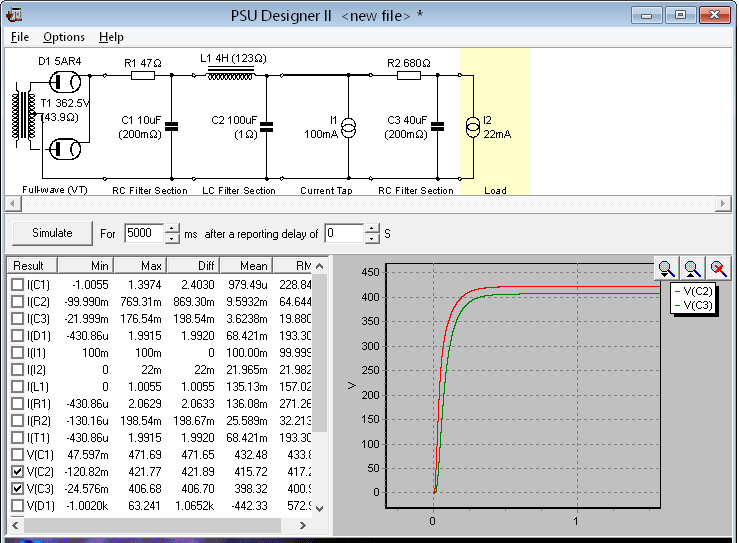
Task: Open the Help menu
Action: [x=111, y=37]
